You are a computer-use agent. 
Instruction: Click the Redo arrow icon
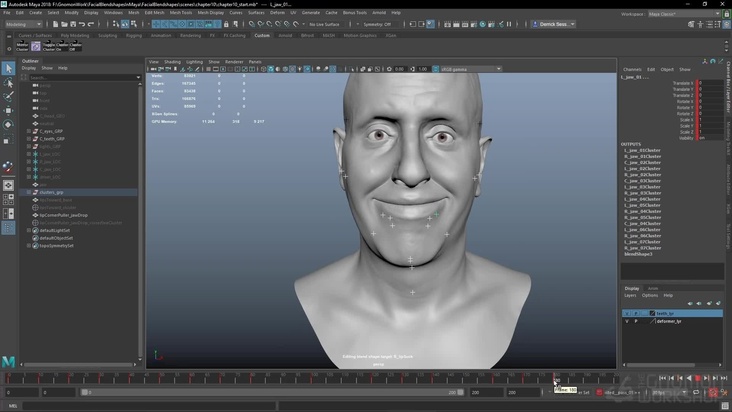pos(91,24)
